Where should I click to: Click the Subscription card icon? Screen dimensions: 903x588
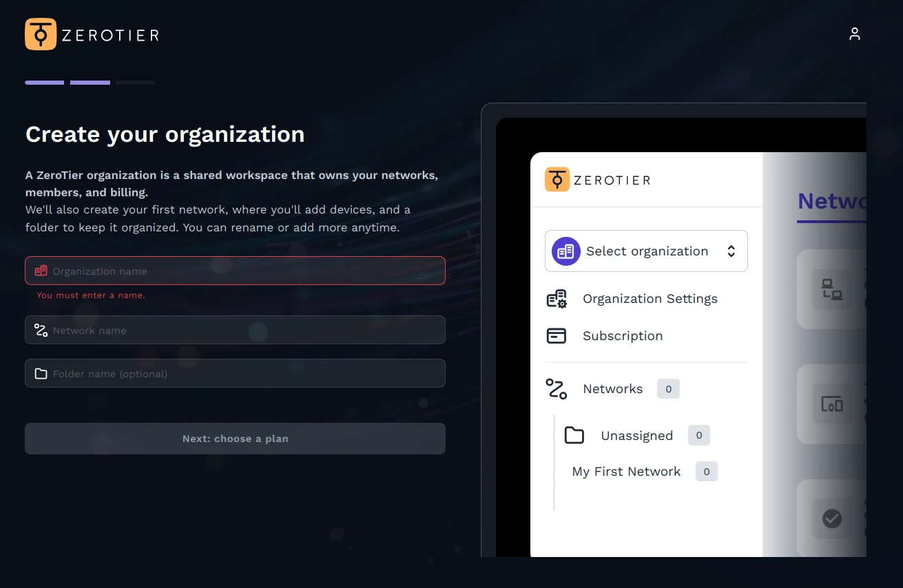pyautogui.click(x=557, y=336)
